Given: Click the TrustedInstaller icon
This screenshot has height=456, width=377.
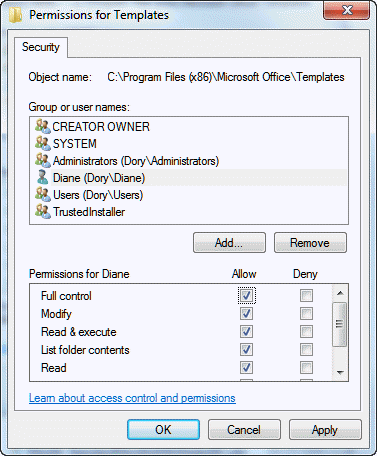Looking at the screenshot, I should (x=43, y=211).
